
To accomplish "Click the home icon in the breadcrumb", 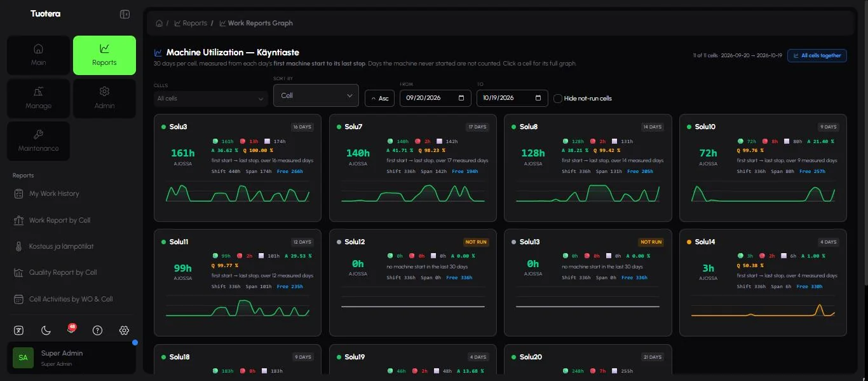I will [159, 24].
